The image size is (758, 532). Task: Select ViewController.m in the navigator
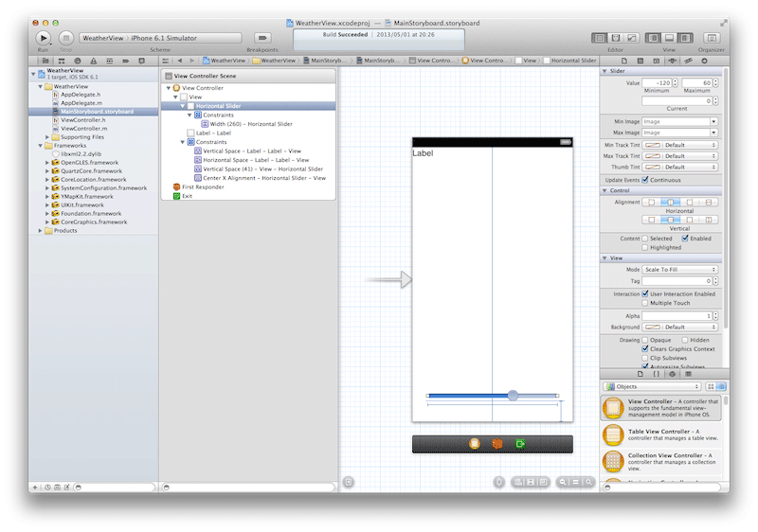(84, 129)
